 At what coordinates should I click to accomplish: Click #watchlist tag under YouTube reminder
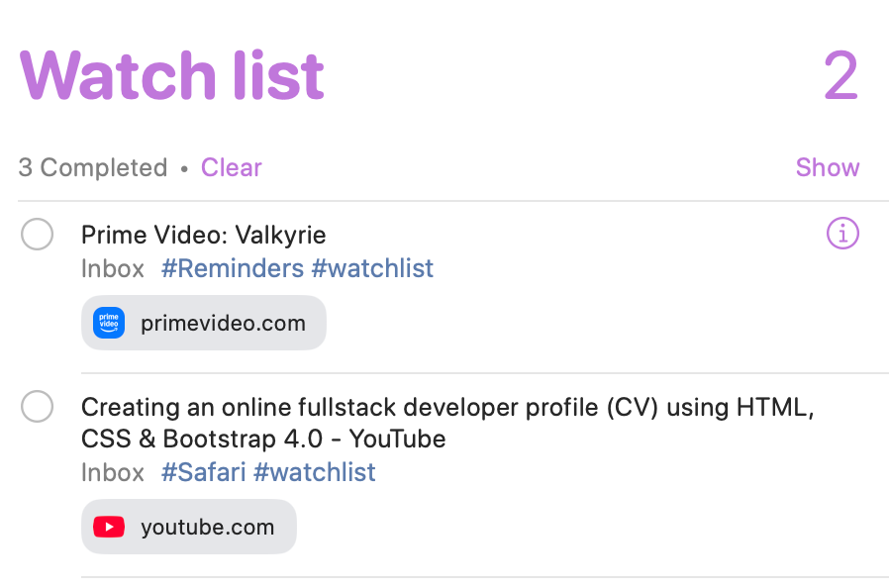point(315,472)
